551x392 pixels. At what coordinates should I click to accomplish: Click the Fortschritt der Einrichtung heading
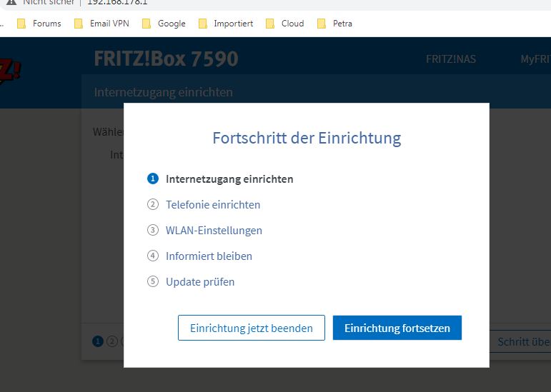(307, 138)
